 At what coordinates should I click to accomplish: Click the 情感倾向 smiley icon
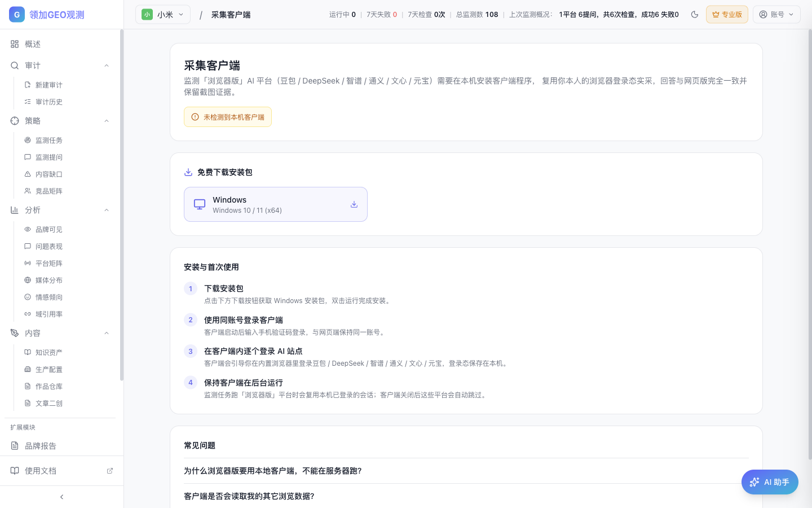(x=28, y=297)
